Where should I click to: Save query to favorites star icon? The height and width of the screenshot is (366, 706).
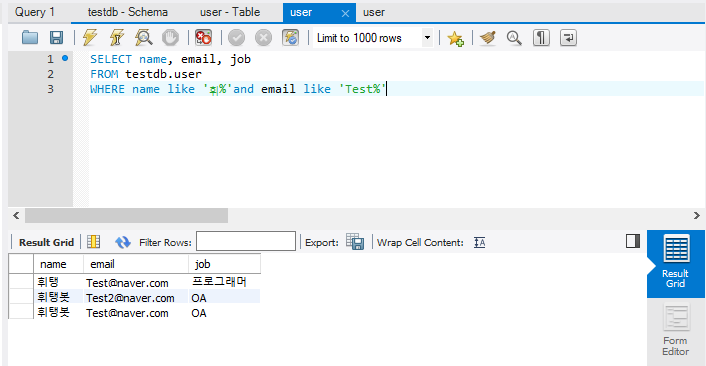pos(455,38)
